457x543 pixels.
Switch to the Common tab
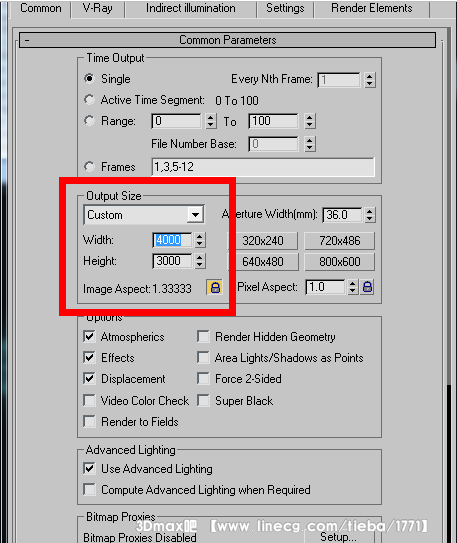[x=41, y=8]
